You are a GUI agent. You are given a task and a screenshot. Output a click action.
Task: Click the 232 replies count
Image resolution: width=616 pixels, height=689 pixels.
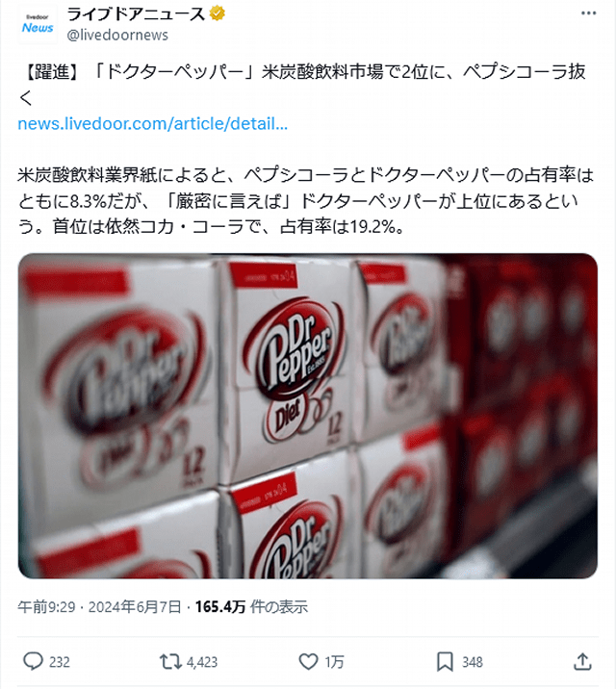coord(60,662)
